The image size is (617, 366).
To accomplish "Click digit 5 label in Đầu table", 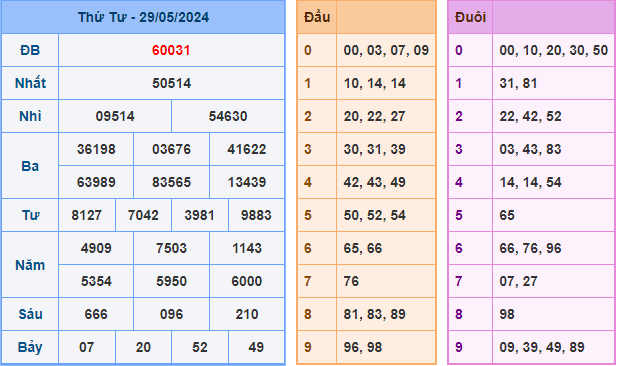I will click(308, 215).
